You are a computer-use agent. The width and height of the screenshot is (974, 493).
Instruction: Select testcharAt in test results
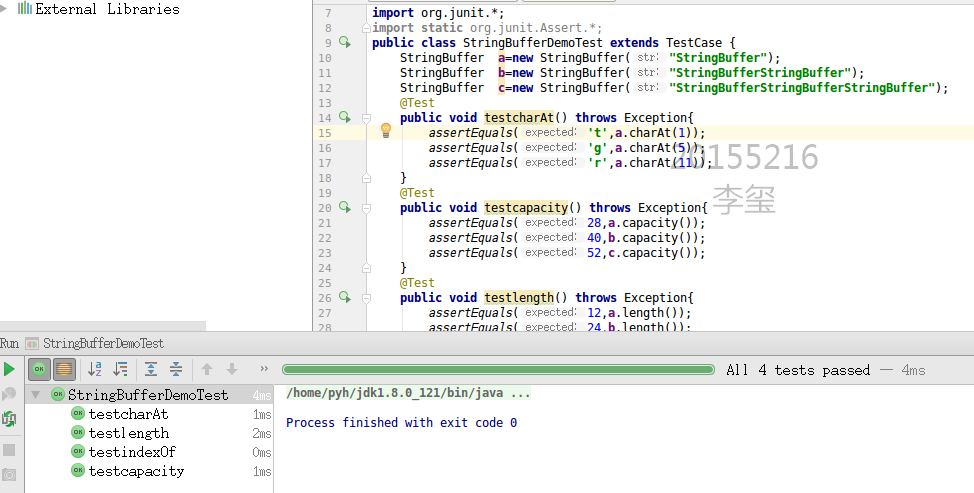click(129, 414)
